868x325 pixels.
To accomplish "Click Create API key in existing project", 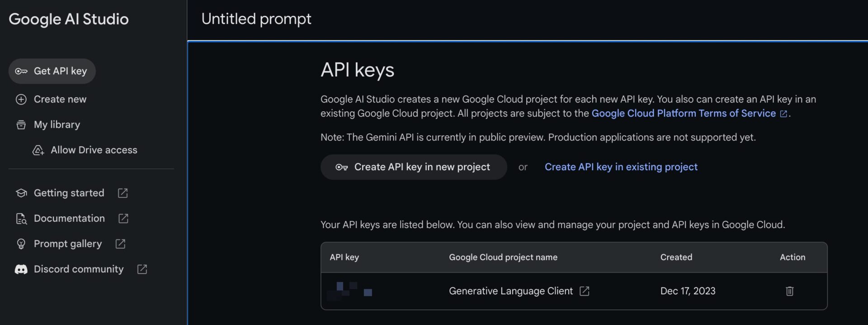I will [x=621, y=167].
